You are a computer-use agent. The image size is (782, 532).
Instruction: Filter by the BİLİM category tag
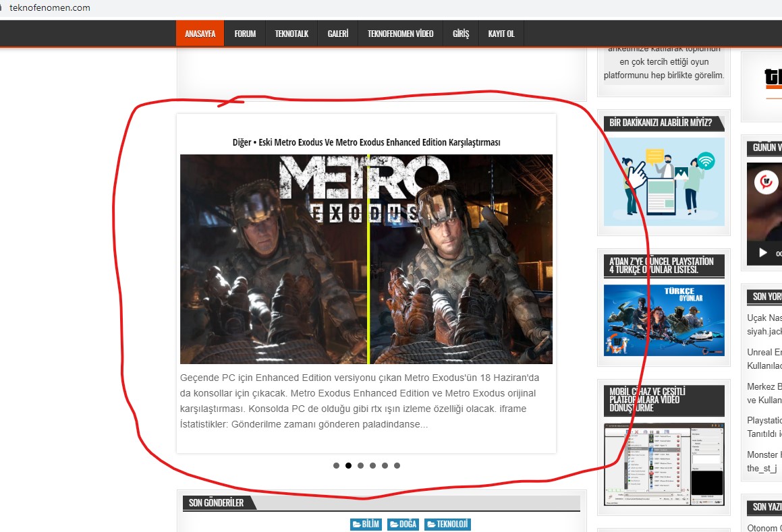coord(366,524)
